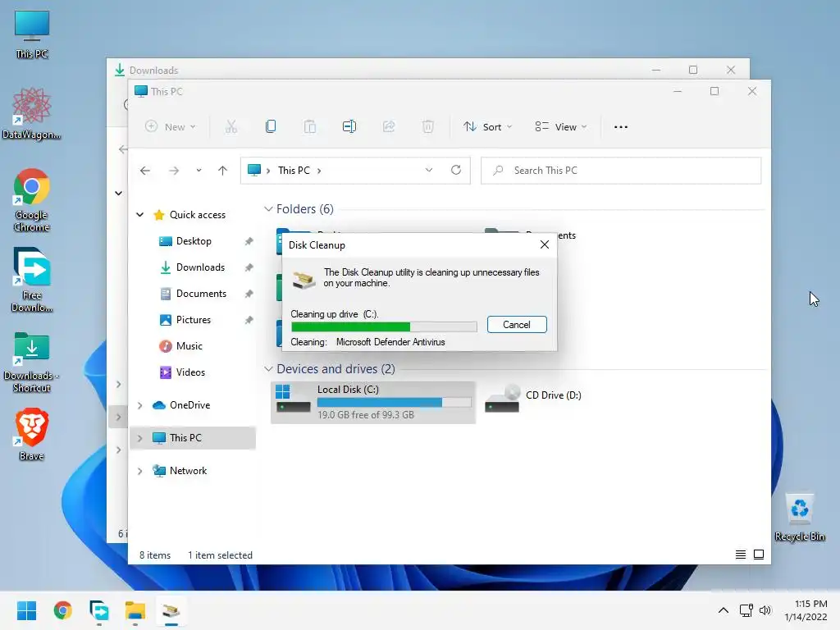The width and height of the screenshot is (840, 630).
Task: Open the New item dropdown
Action: point(171,127)
